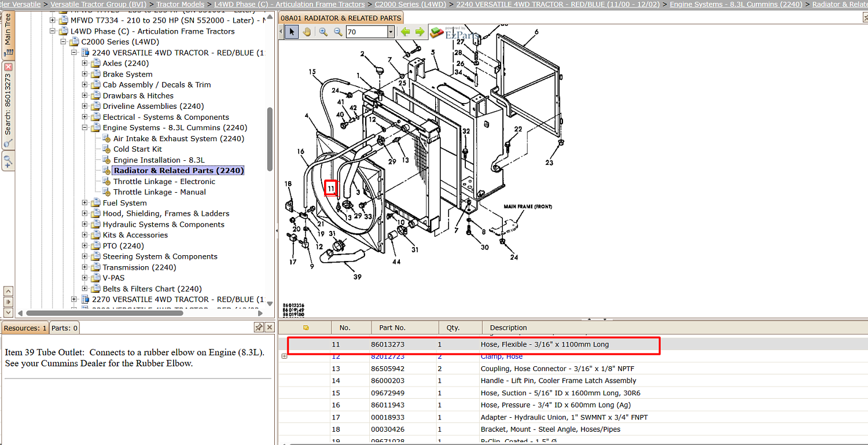Open the new search magnifier-plus side tab

pyautogui.click(x=8, y=160)
